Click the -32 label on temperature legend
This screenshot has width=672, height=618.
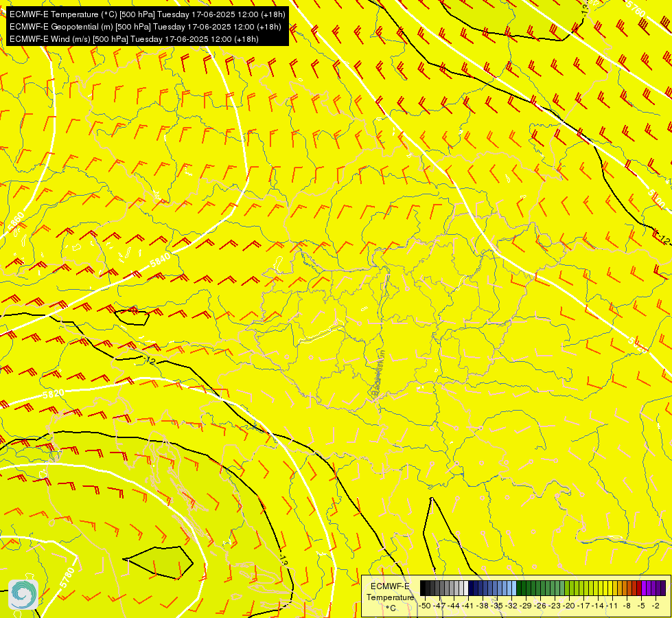511,606
